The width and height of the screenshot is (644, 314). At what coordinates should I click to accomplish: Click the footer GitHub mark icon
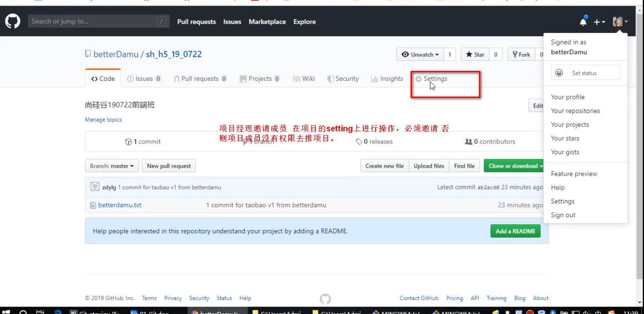coord(325,299)
